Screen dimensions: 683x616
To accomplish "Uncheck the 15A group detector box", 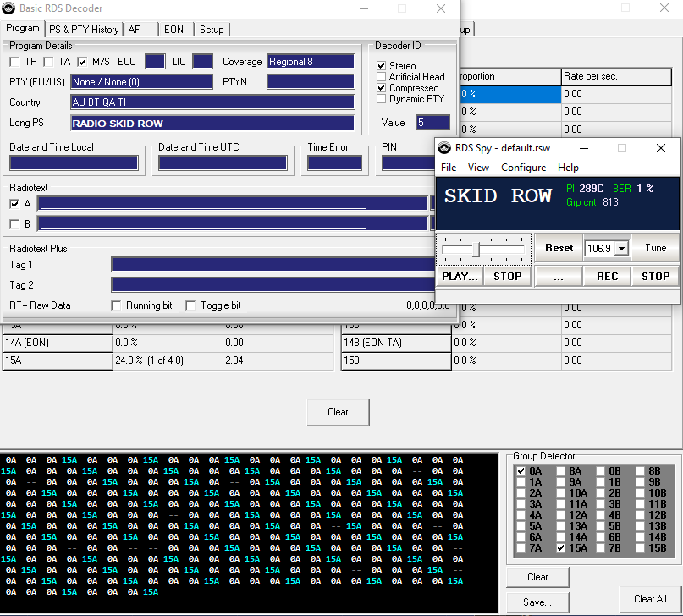I will click(562, 548).
